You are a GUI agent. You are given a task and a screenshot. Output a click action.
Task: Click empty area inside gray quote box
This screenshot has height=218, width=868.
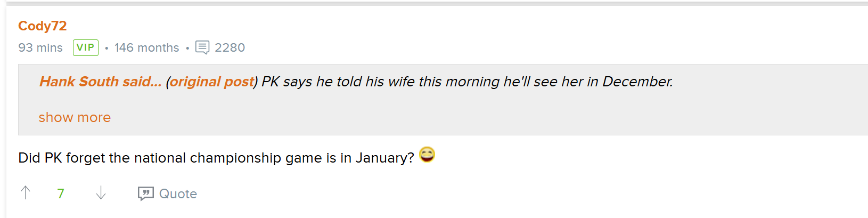click(x=479, y=115)
